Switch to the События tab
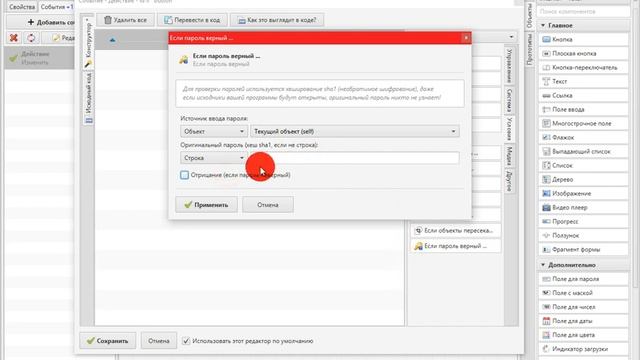The image size is (640, 360). coord(56,7)
